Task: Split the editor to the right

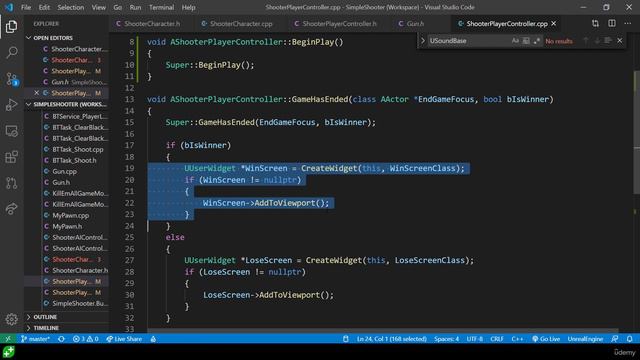Action: [611, 24]
